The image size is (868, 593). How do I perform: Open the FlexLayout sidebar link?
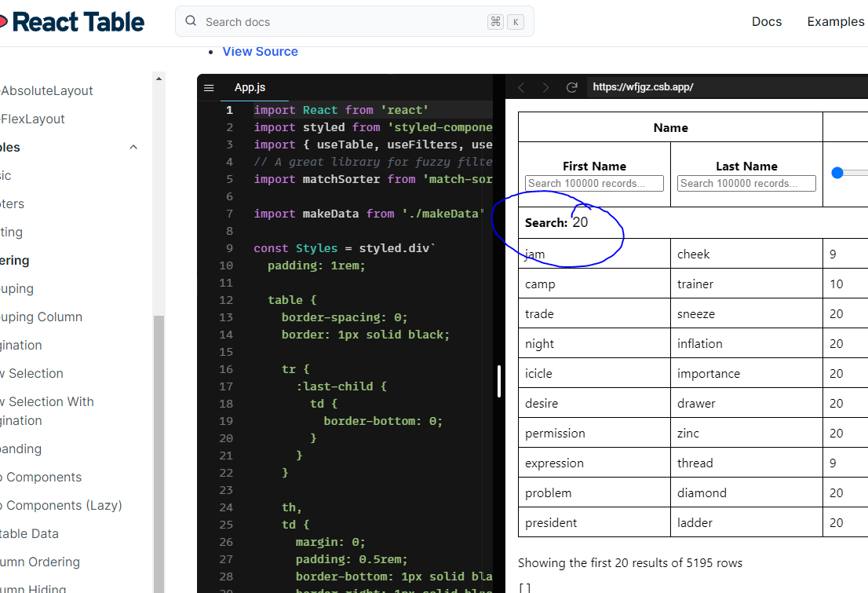(x=33, y=119)
